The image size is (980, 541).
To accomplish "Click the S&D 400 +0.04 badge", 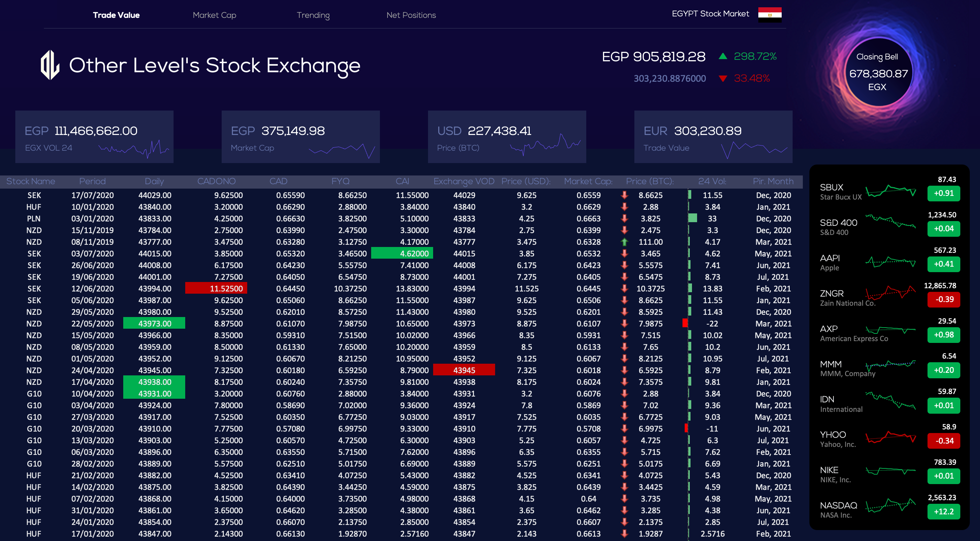I will pyautogui.click(x=944, y=229).
